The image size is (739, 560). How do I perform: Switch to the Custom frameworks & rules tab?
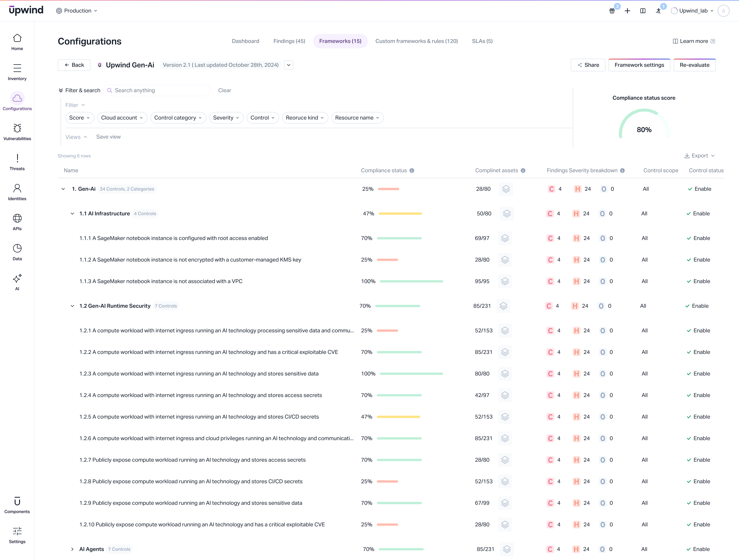[416, 41]
